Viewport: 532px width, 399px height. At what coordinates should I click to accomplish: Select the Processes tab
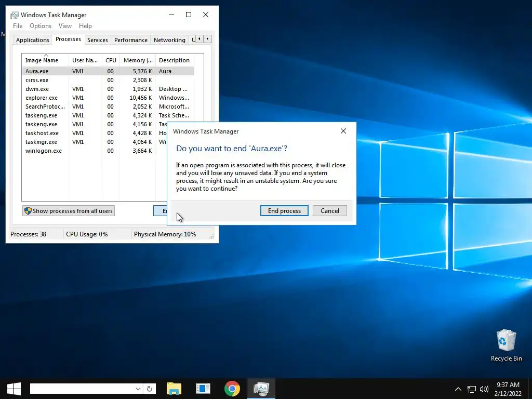[x=68, y=39]
